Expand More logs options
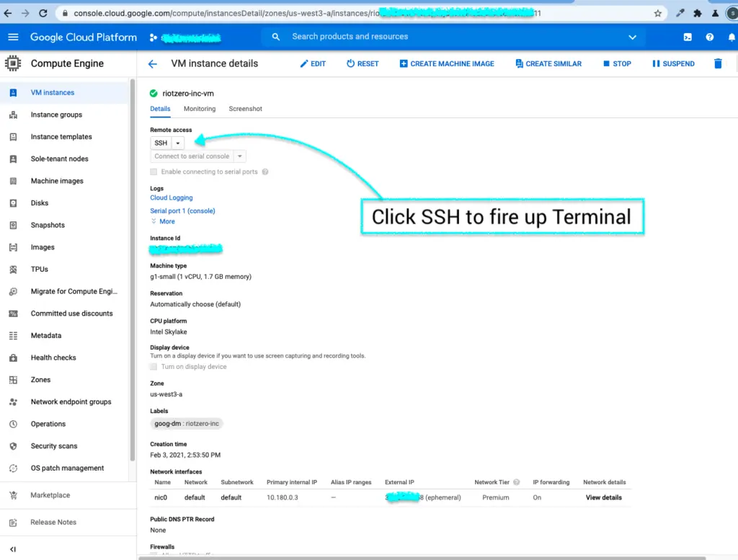 click(x=163, y=222)
